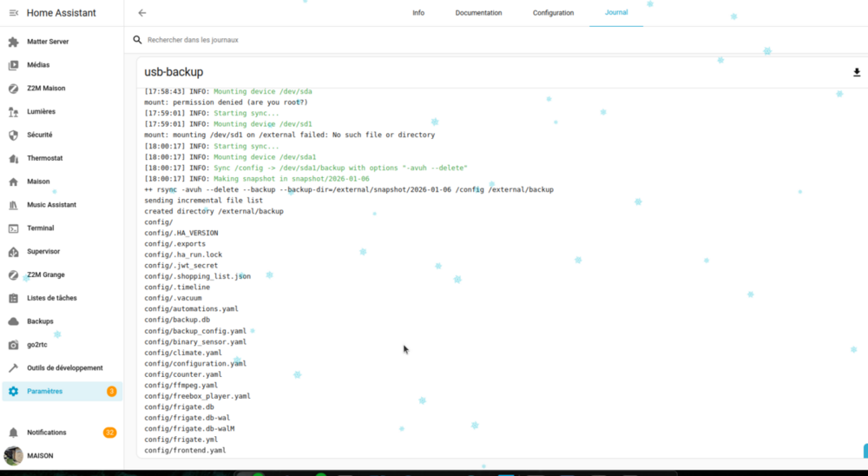Click the Maison house icon
This screenshot has width=868, height=476.
tap(14, 182)
